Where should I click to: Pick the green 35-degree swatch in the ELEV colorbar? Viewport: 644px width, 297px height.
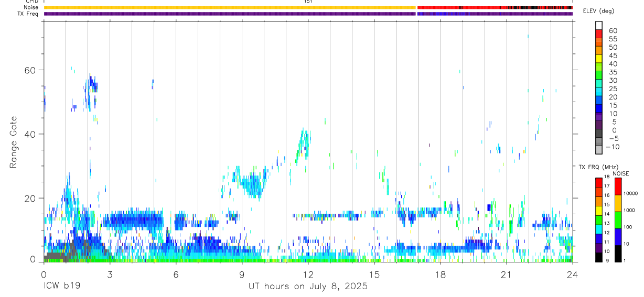click(599, 75)
